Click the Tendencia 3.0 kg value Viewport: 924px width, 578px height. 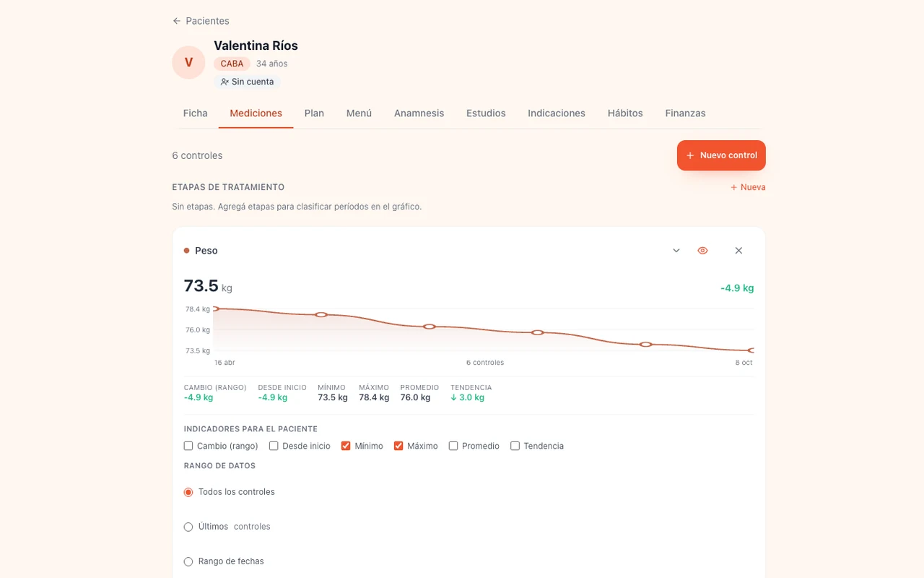click(x=467, y=397)
